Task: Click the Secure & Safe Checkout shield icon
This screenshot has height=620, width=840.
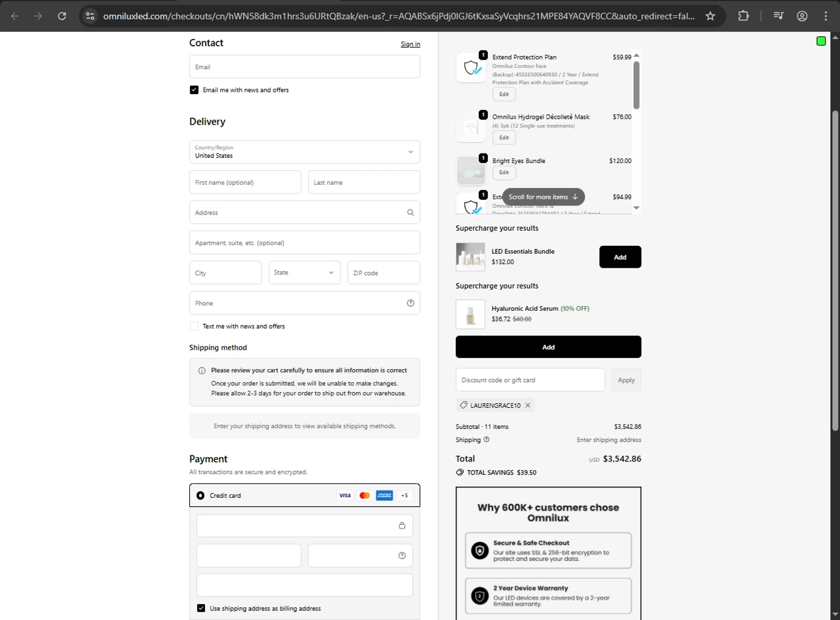Action: [x=479, y=551]
